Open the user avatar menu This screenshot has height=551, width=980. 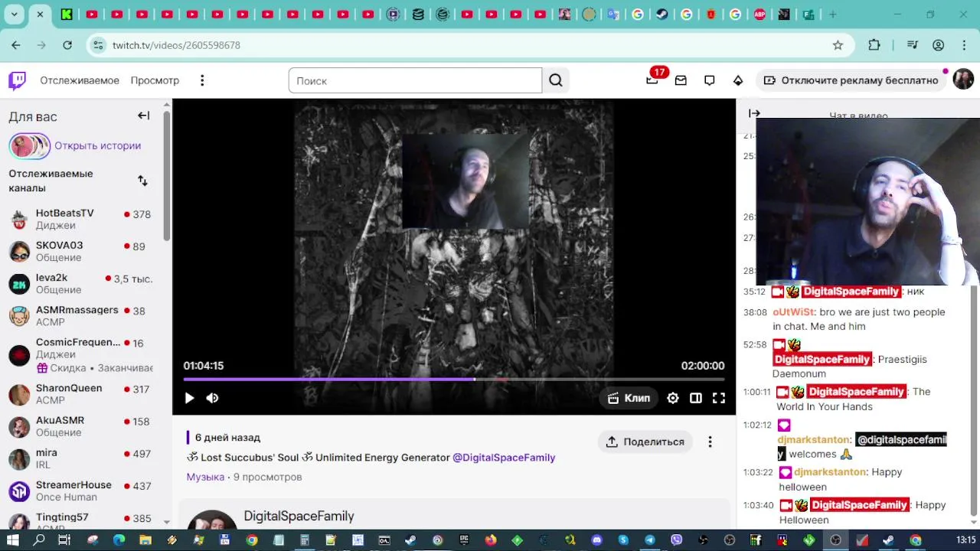click(963, 80)
